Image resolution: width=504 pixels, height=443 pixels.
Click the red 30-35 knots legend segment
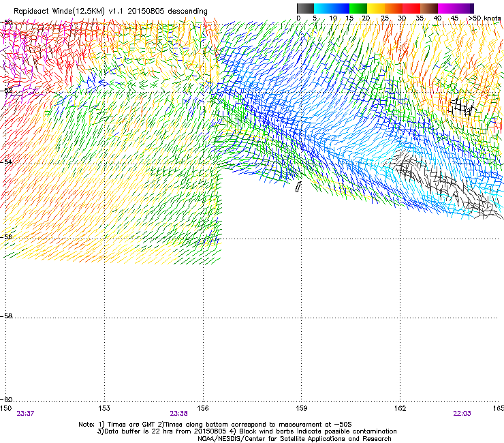[411, 8]
